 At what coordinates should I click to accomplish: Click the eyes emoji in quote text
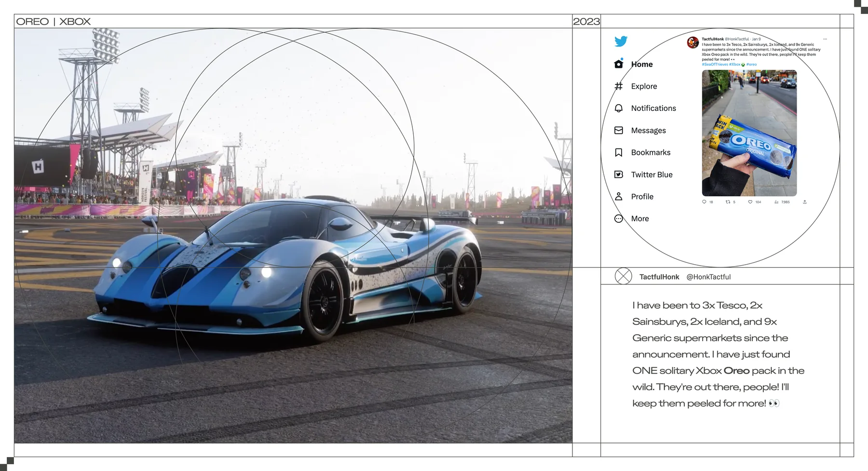(774, 403)
